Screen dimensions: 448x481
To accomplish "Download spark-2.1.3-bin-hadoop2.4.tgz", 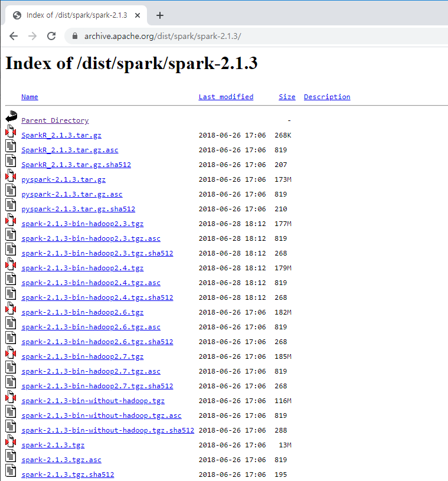I will (x=83, y=268).
